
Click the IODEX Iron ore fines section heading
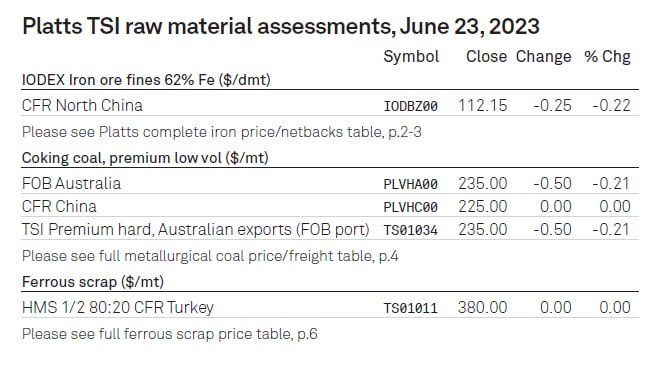tap(146, 80)
